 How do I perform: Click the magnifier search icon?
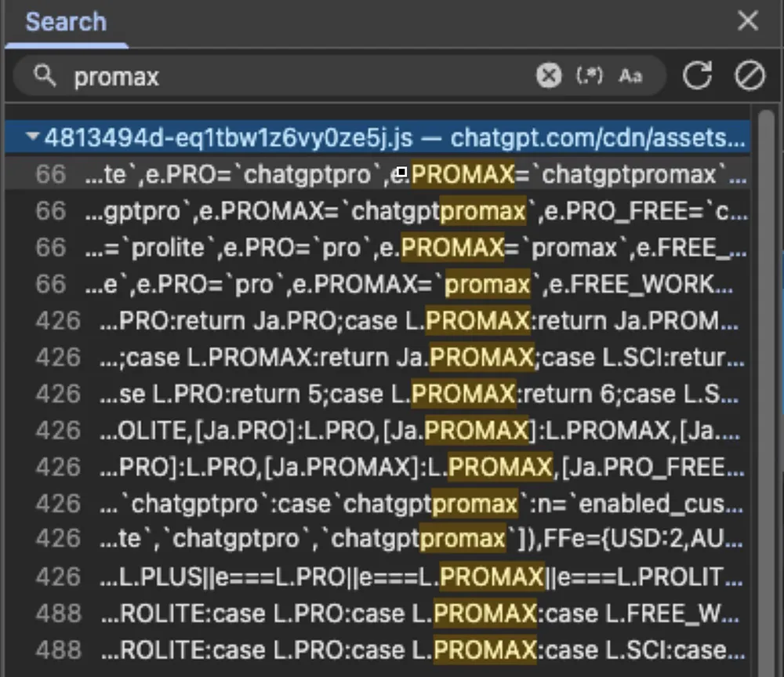coord(45,76)
